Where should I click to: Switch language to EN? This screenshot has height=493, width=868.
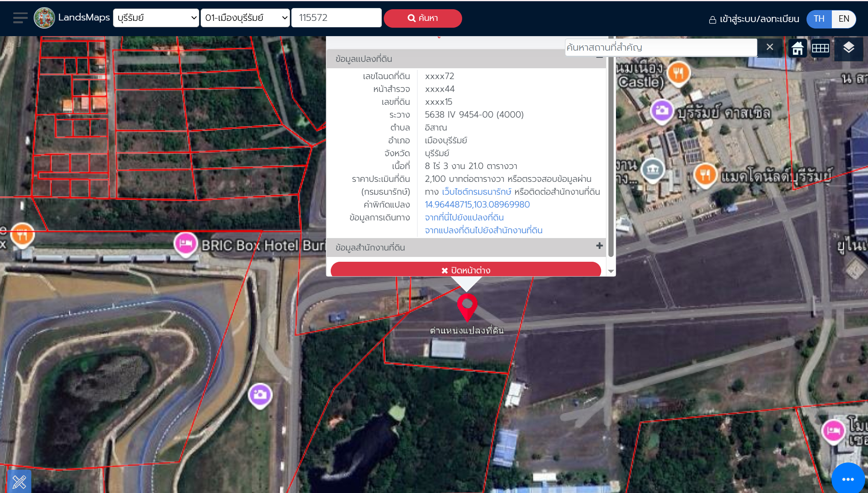843,19
